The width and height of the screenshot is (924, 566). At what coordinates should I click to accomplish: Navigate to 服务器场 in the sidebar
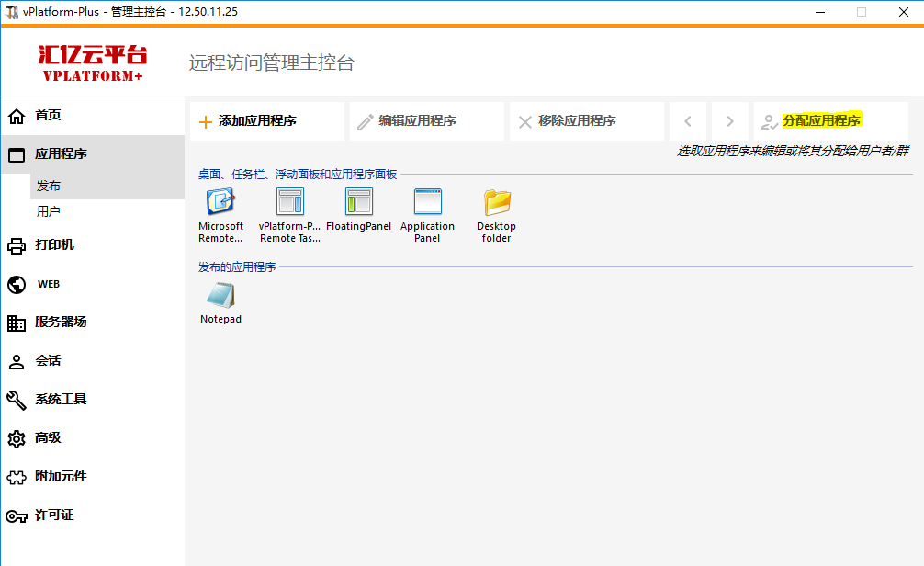click(61, 323)
